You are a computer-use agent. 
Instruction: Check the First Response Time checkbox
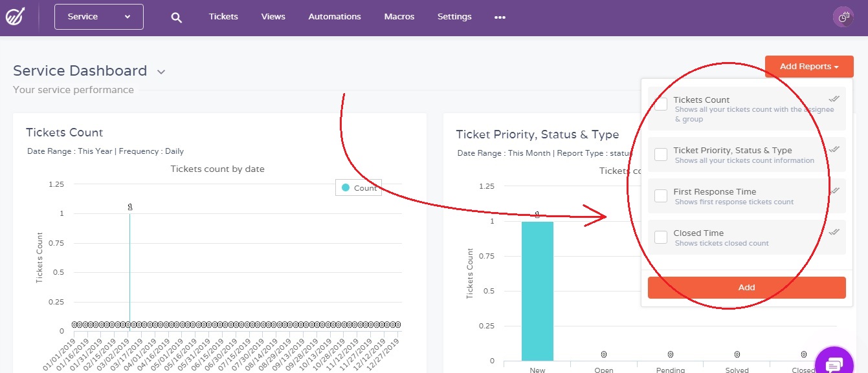(x=661, y=196)
